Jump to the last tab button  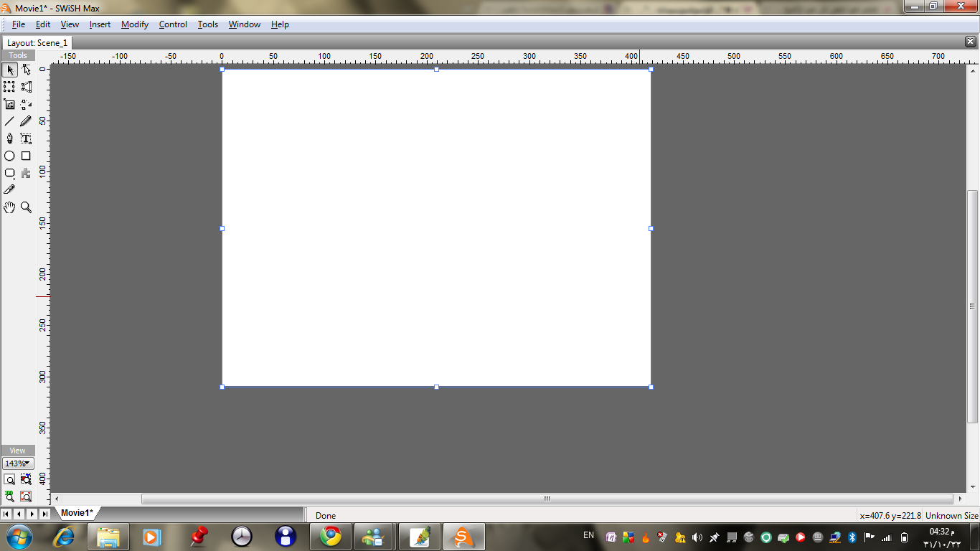tap(44, 514)
